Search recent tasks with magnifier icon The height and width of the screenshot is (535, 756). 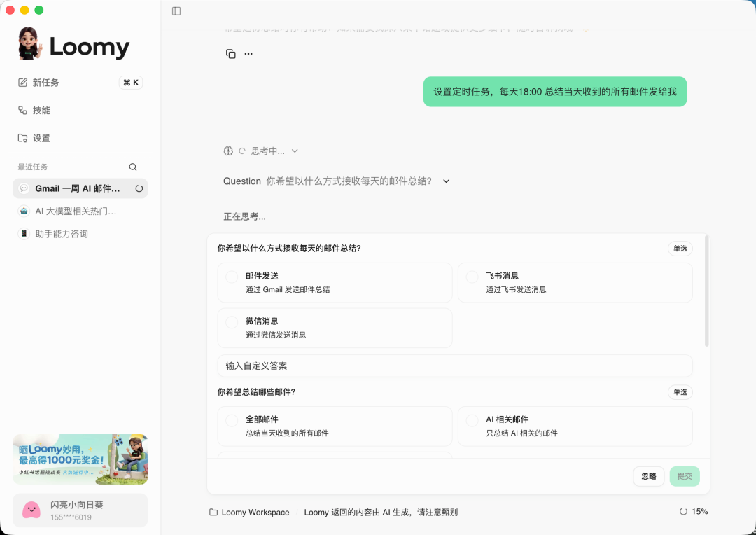point(133,167)
